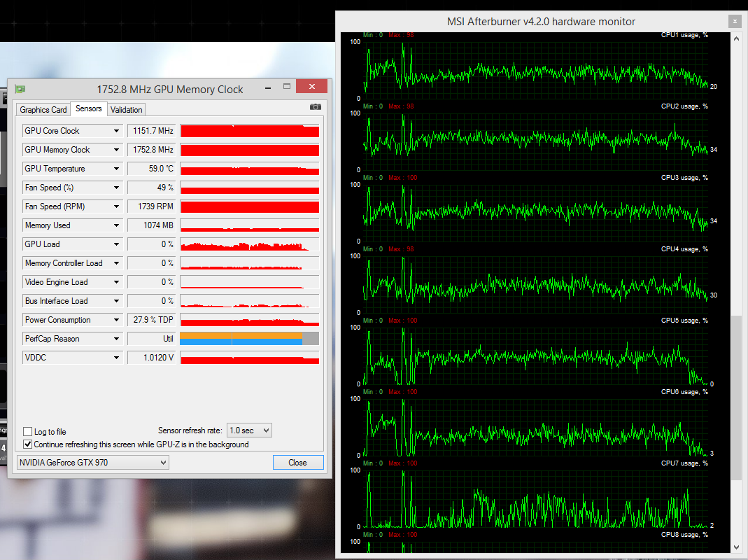Open the GPU Core Clock sensor dropdown

click(x=116, y=131)
